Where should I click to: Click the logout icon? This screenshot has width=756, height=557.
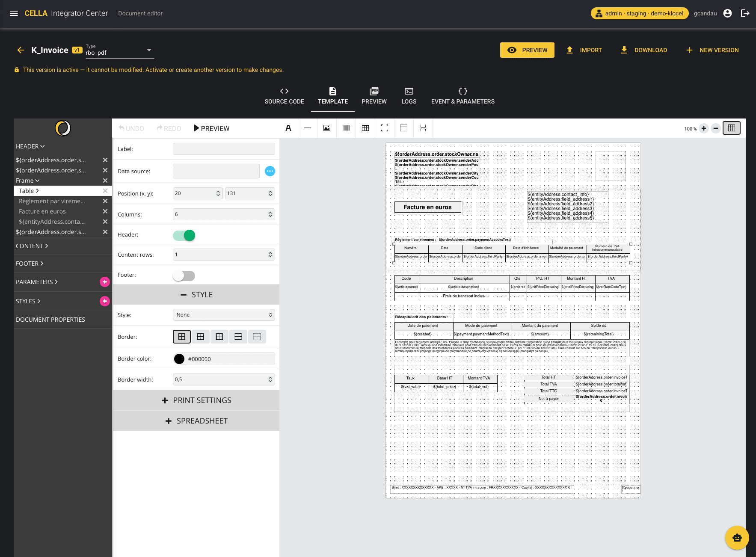point(745,13)
